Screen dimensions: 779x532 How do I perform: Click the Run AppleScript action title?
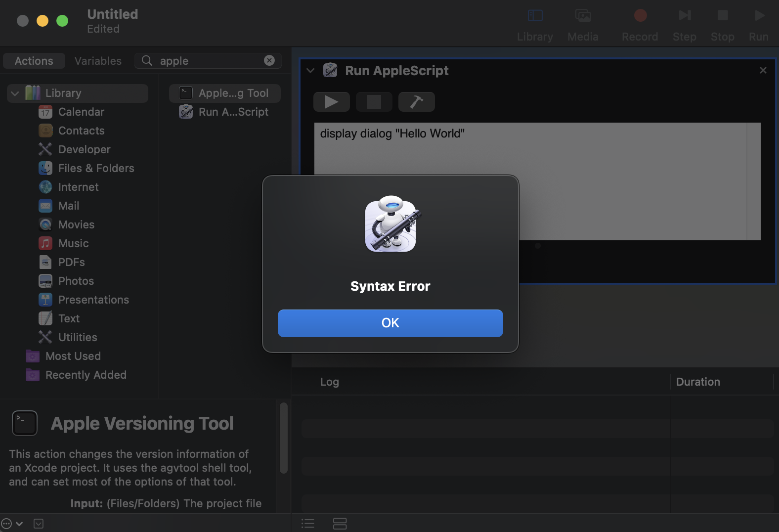(397, 71)
